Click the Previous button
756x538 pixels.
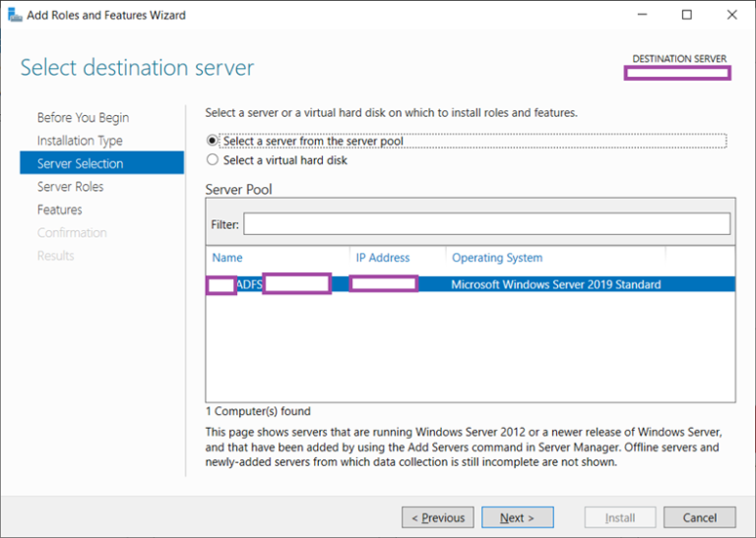click(438, 517)
